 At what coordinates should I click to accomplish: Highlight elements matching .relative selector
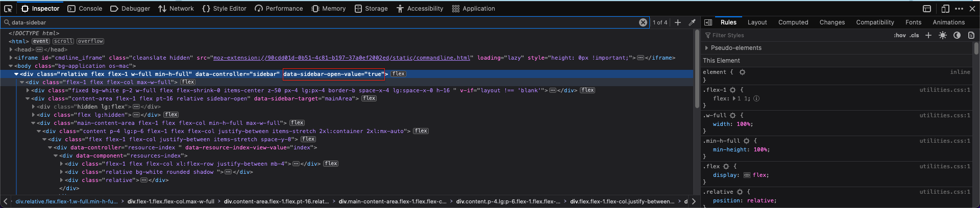pos(740,192)
